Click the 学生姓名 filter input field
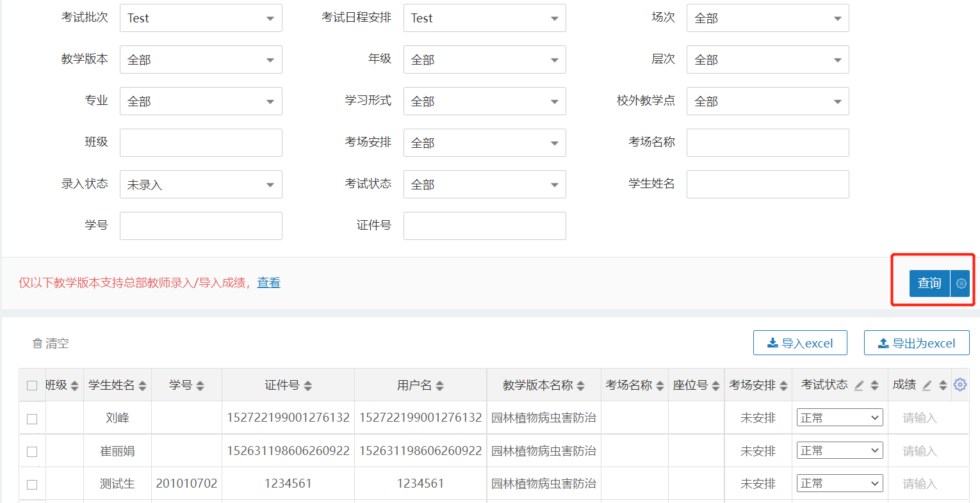Image resolution: width=980 pixels, height=503 pixels. [767, 184]
